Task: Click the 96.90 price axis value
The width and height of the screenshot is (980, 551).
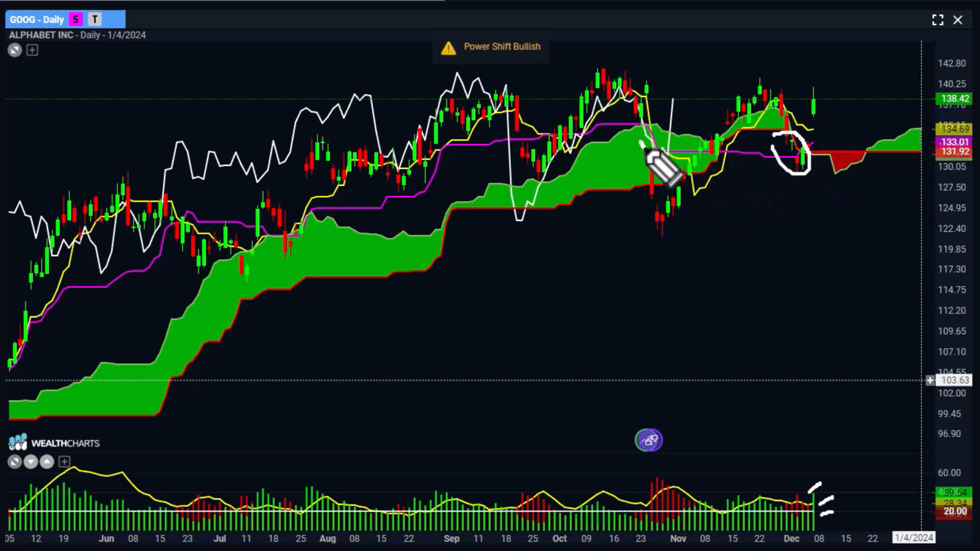Action: [x=949, y=434]
